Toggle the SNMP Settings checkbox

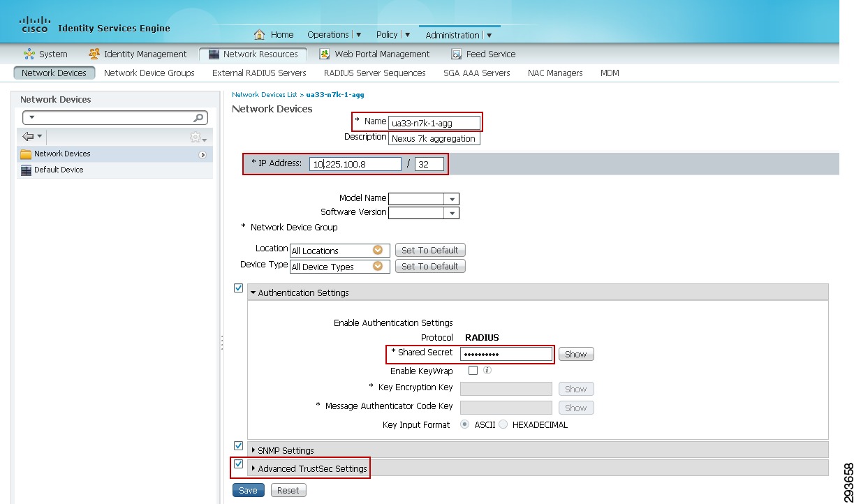click(239, 446)
